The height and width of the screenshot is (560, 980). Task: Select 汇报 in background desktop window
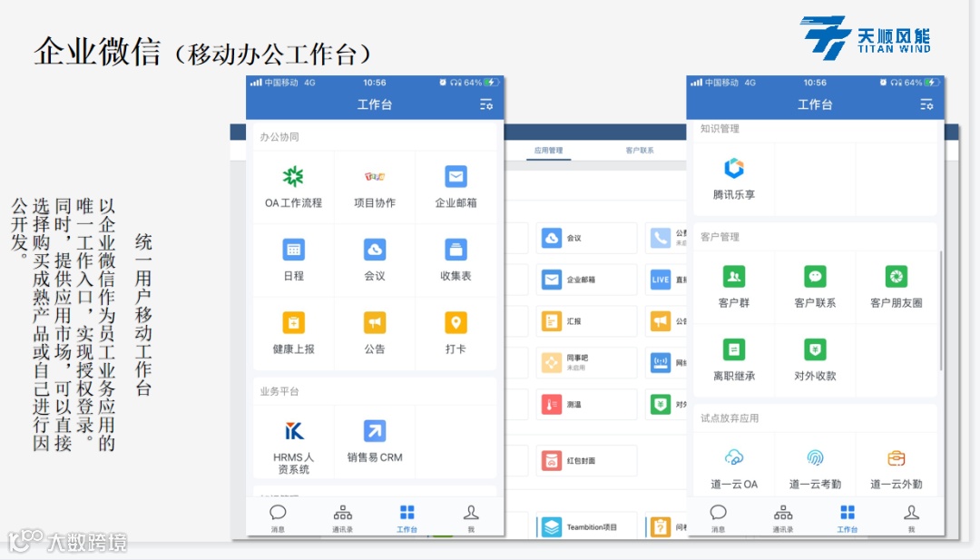pos(586,321)
